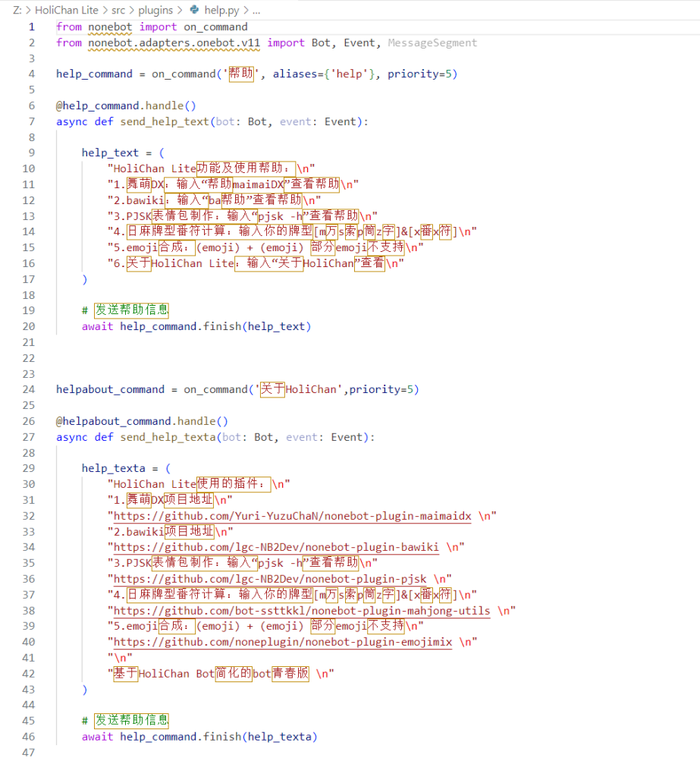Viewport: 700px width, 777px height.
Task: Click the comment on line 45
Action: pos(125,721)
